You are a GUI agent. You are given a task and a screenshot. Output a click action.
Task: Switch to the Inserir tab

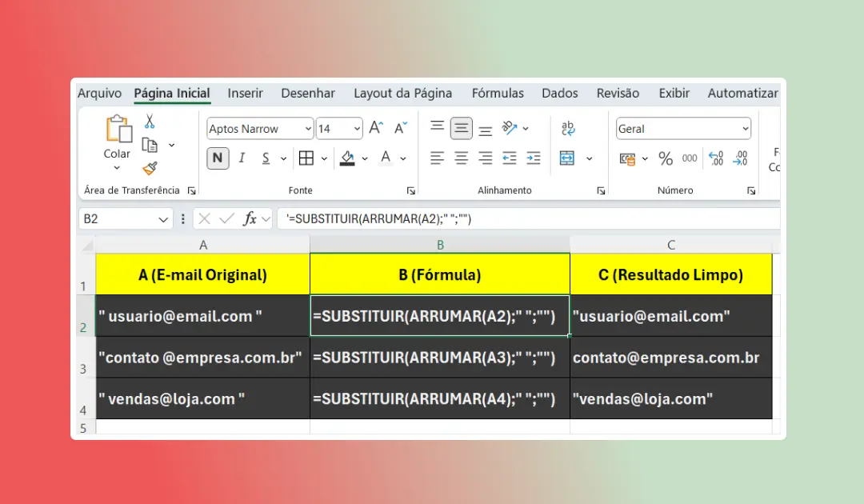tap(245, 94)
